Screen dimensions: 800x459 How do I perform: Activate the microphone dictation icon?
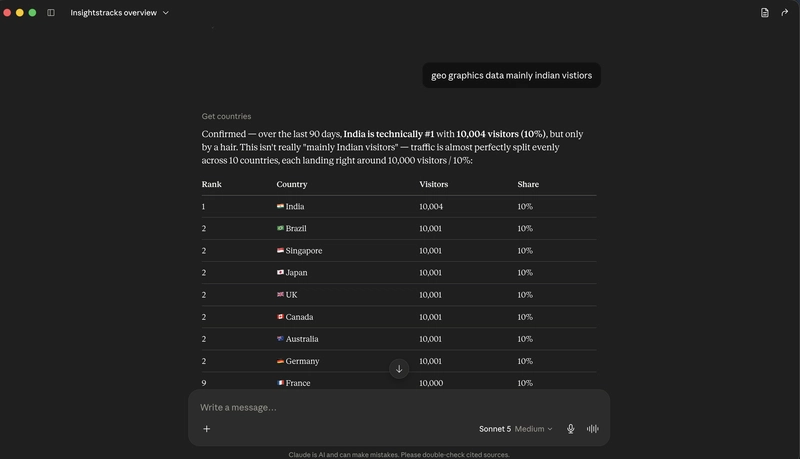click(x=570, y=429)
